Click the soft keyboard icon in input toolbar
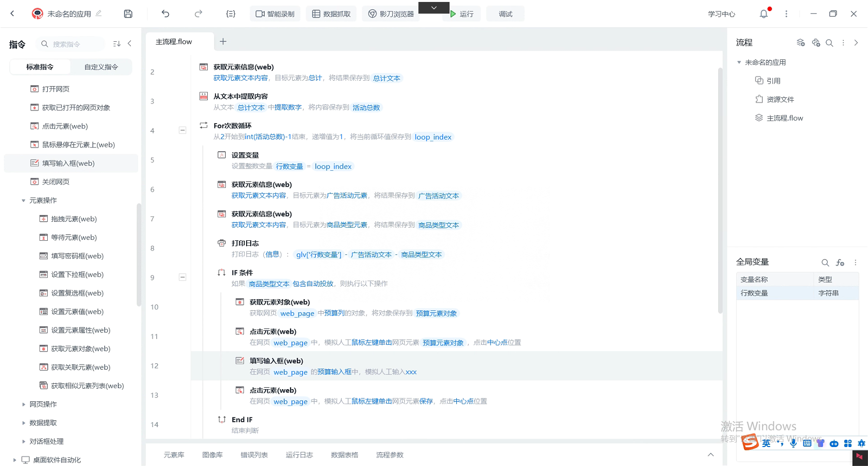Image resolution: width=868 pixels, height=466 pixels. [x=807, y=443]
